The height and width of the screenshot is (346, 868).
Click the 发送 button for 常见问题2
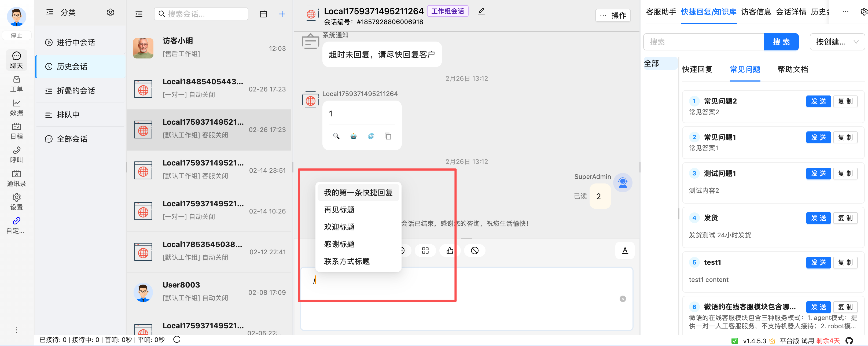[818, 101]
